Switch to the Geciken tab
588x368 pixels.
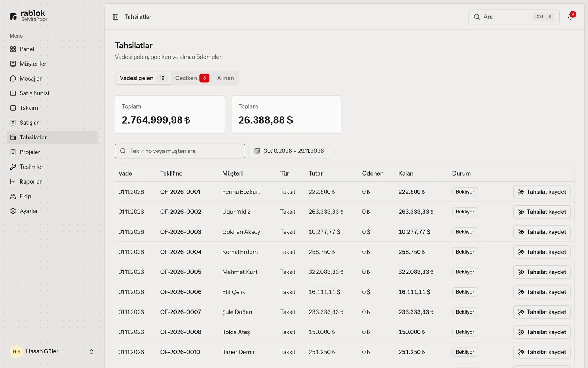pos(192,78)
